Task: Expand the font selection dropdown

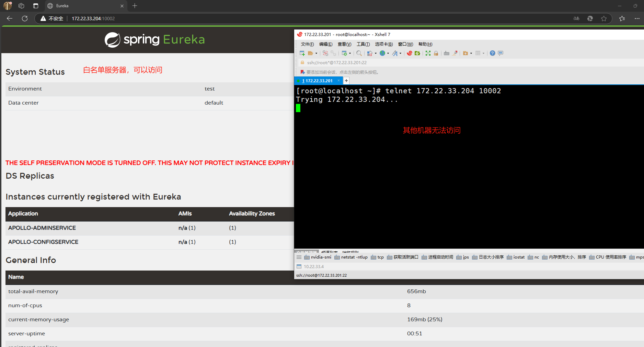Action: click(x=400, y=53)
